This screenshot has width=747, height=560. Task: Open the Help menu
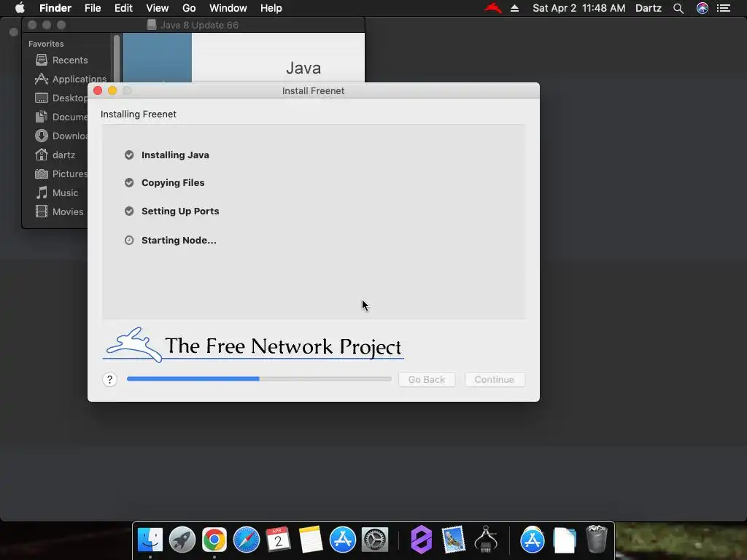(x=271, y=8)
